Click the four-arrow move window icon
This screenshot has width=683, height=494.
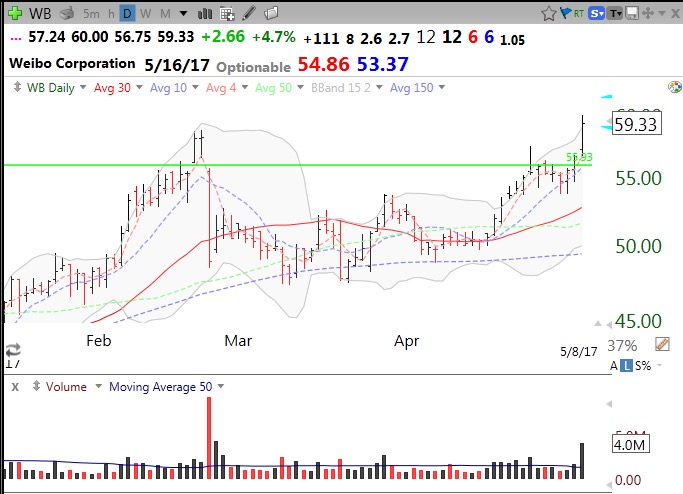tap(648, 14)
